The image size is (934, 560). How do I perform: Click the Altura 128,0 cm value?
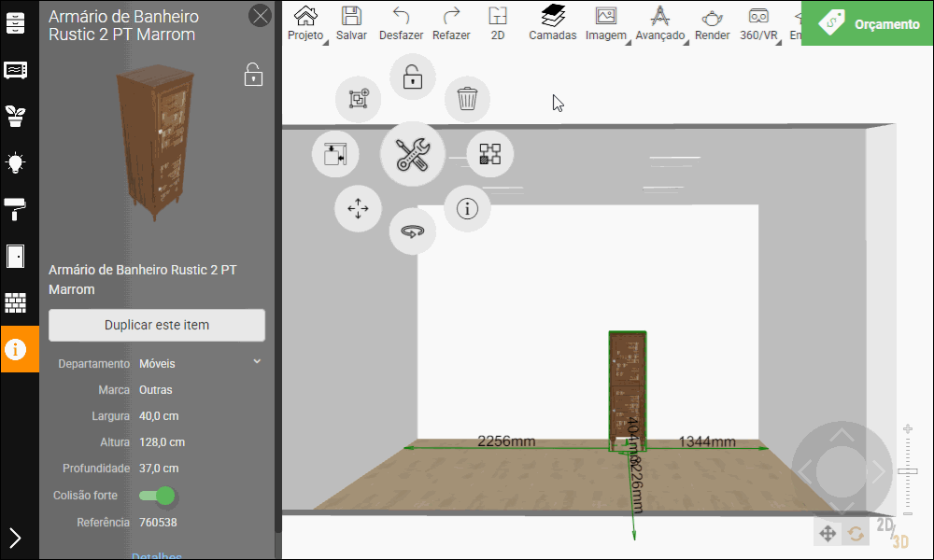click(x=162, y=442)
